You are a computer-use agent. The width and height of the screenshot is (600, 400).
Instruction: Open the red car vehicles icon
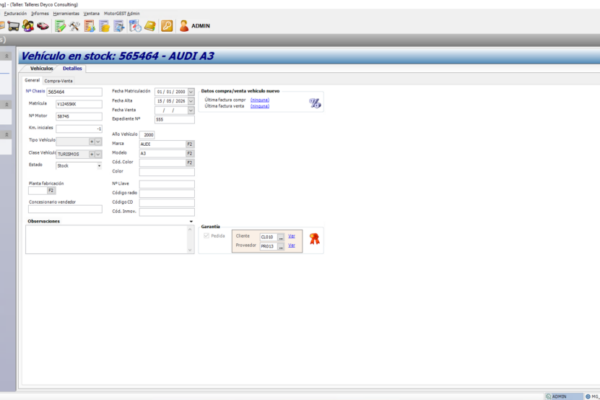click(43, 26)
